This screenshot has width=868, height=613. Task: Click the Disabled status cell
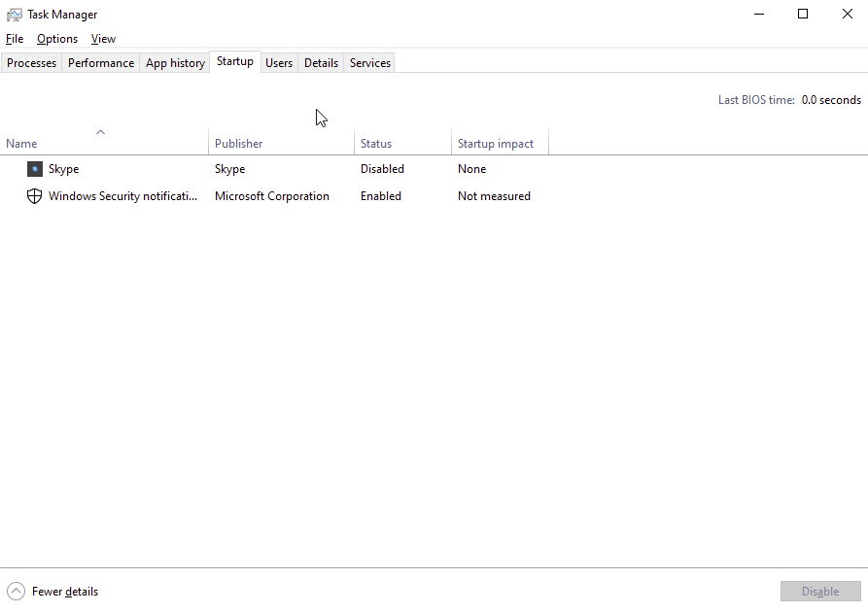click(382, 169)
